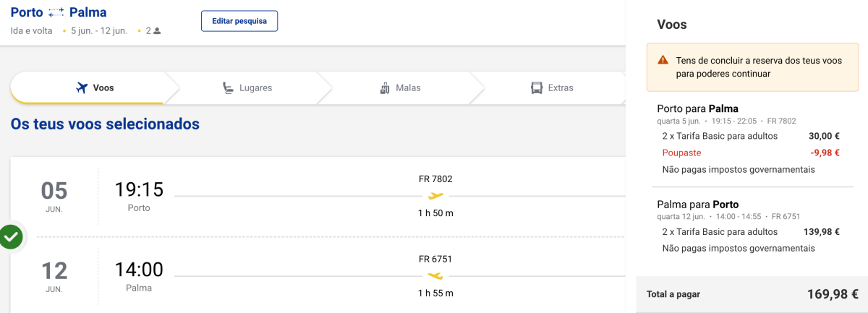This screenshot has height=313, width=868.
Task: Click the 14:00 Palma departure flight row
Action: [318, 275]
